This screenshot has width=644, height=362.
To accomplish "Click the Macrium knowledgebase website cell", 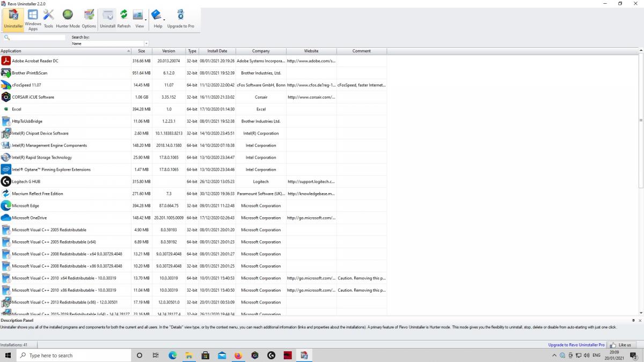I will 311,194.
